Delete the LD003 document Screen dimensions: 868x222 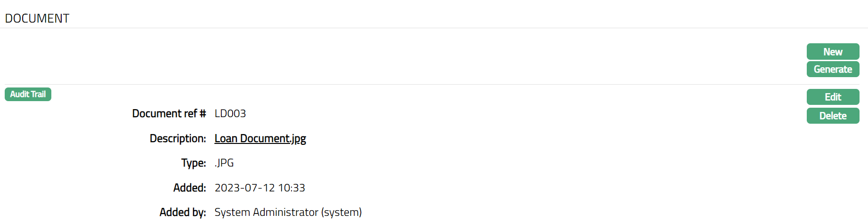[x=833, y=116]
